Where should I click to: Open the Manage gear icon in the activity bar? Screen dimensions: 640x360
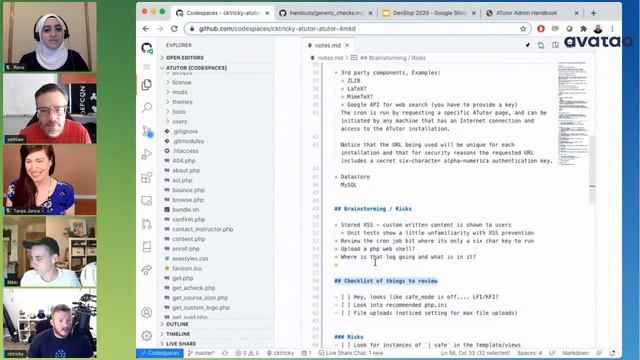coord(147,336)
